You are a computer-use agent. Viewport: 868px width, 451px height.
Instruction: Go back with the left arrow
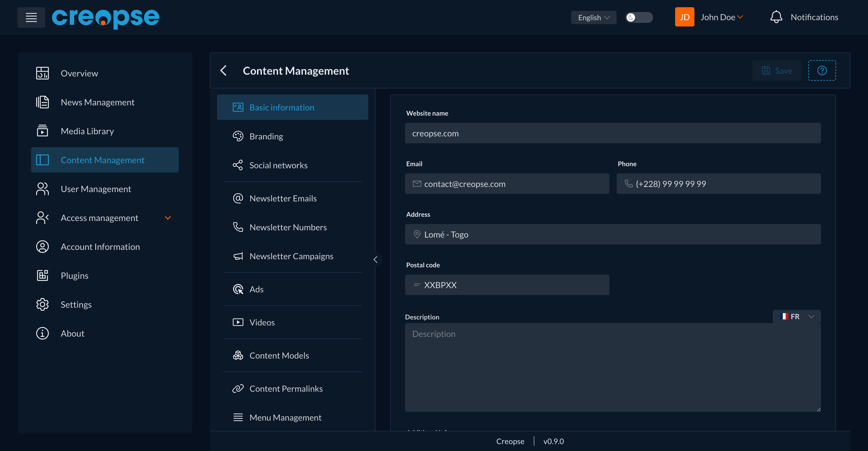(223, 71)
